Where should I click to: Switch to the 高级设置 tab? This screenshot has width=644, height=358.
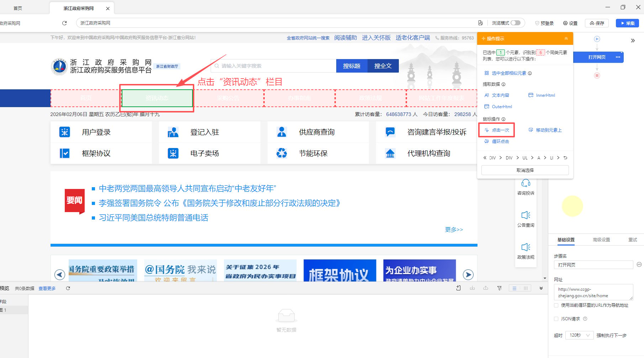click(x=601, y=240)
